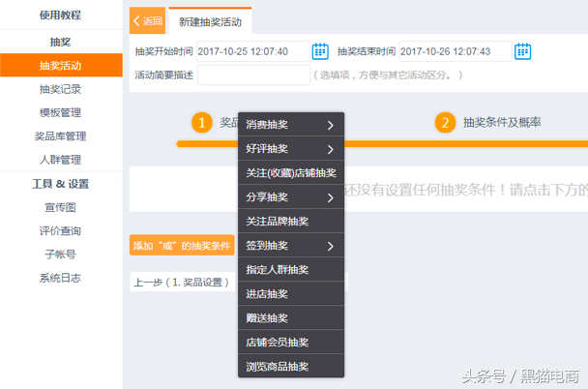Open 抽奖记录 in the sidebar
Screen dimensions: 588x389
(60, 89)
